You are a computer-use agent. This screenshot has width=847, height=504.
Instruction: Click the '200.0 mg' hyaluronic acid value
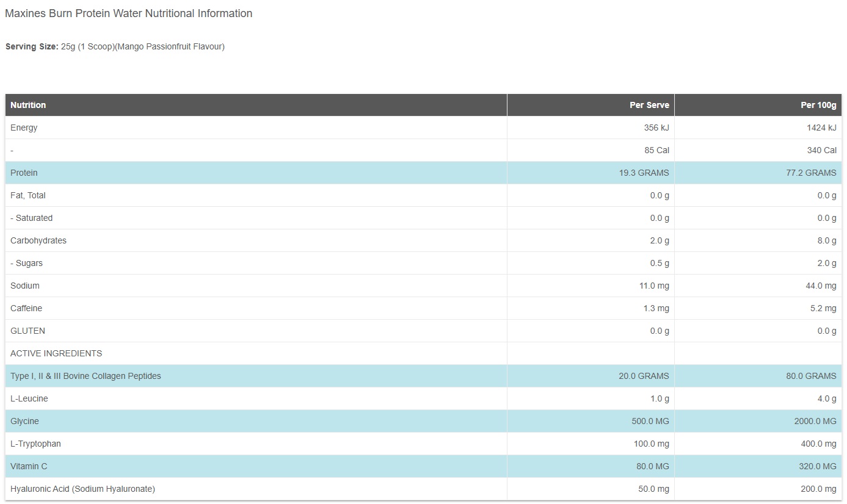[x=819, y=489]
